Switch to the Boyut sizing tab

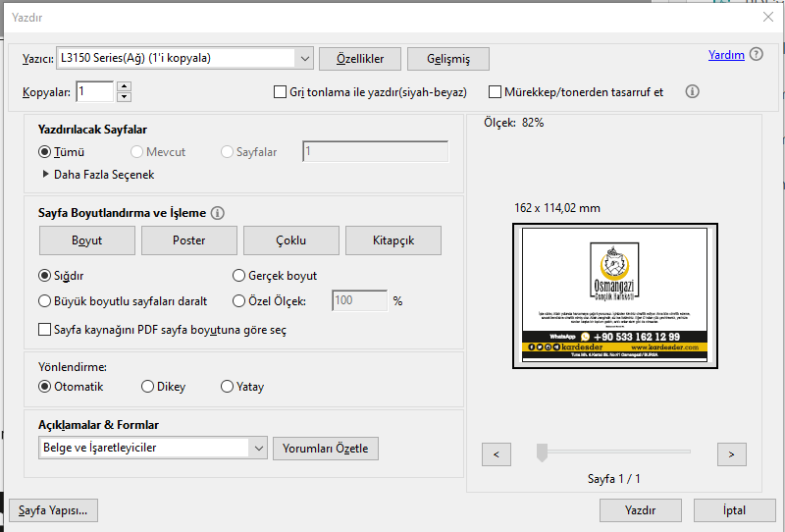87,240
